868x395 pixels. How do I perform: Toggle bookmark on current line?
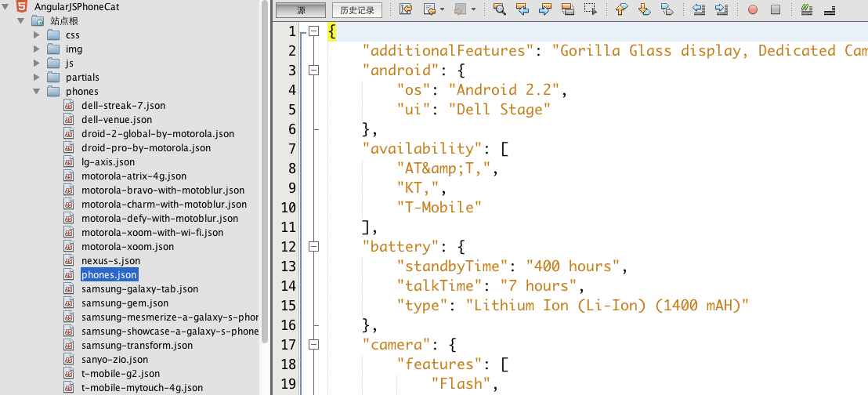tap(667, 9)
